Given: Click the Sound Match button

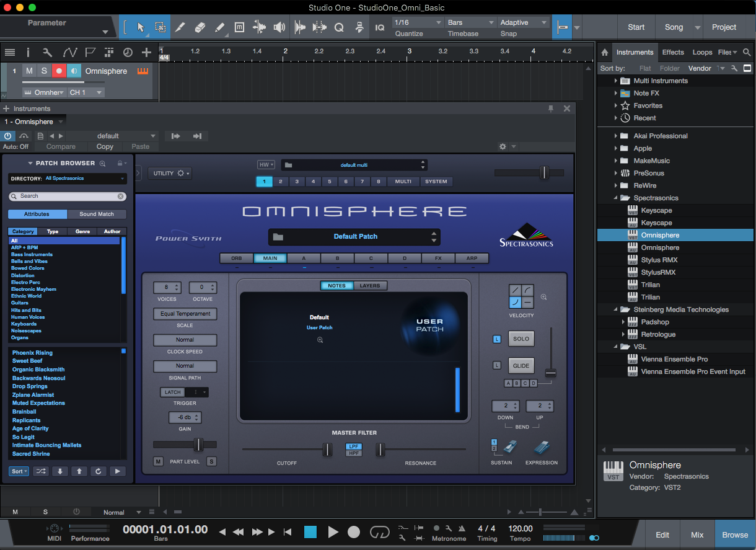Looking at the screenshot, I should click(97, 214).
